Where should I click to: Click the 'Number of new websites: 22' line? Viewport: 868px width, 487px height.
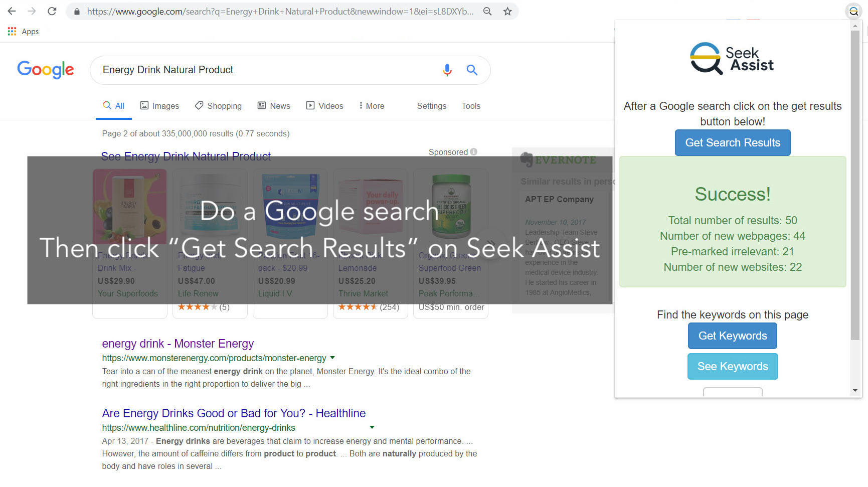(x=733, y=267)
